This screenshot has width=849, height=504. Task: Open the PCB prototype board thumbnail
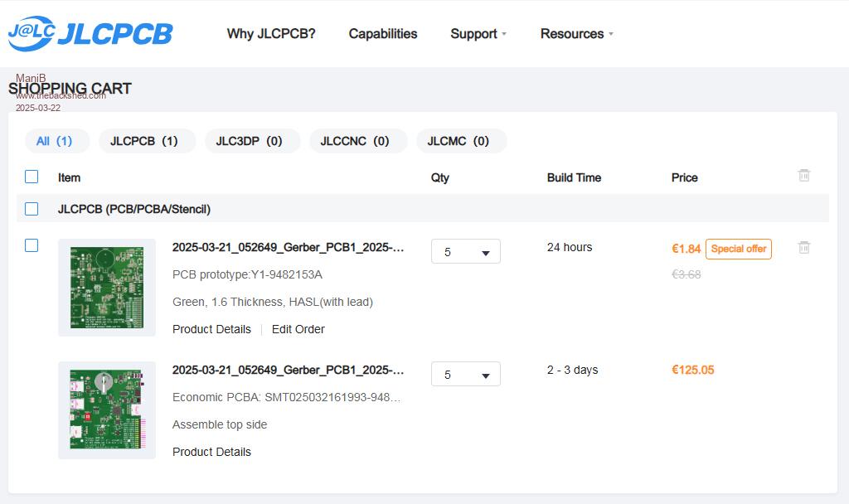107,288
